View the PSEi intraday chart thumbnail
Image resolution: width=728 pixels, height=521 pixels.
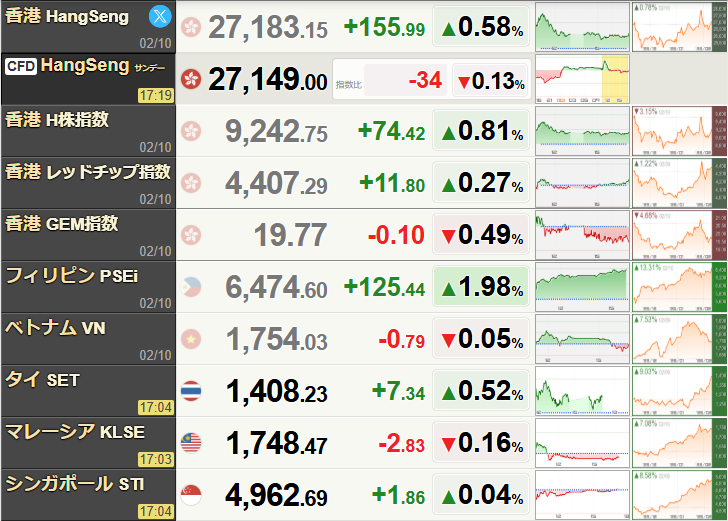point(582,287)
